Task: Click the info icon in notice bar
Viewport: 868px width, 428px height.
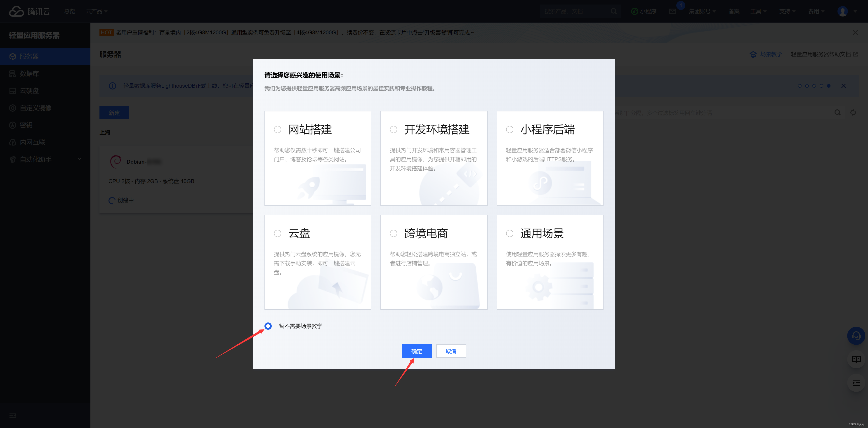Action: pyautogui.click(x=113, y=86)
